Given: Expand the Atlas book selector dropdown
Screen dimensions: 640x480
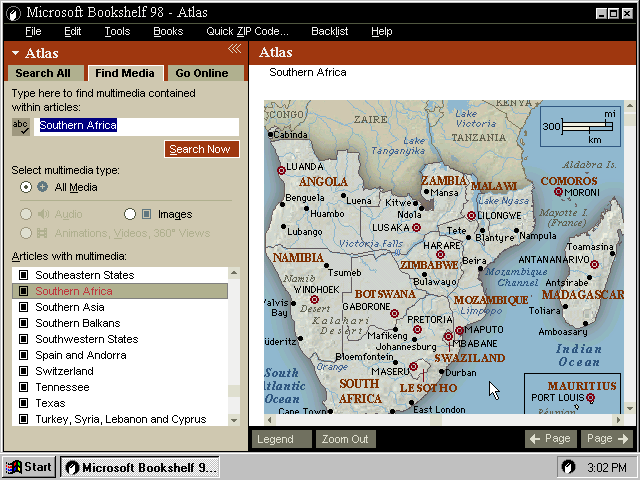Looking at the screenshot, I should (16, 54).
